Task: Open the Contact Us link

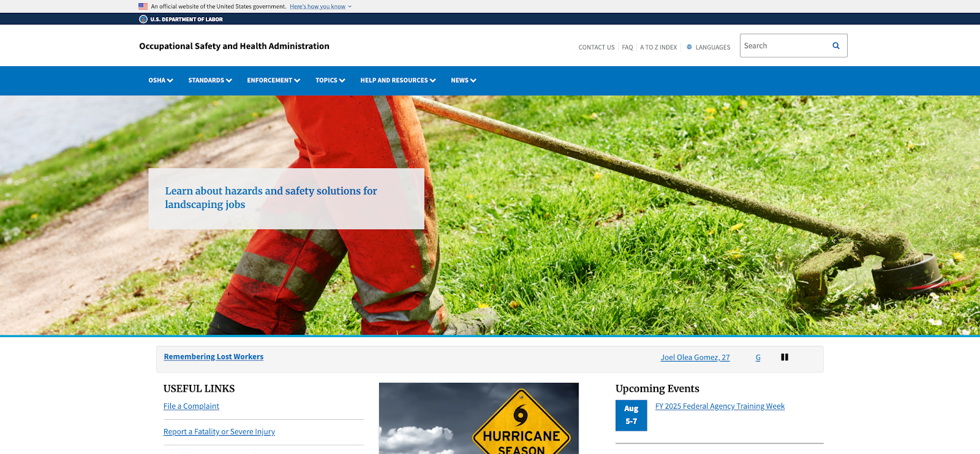Action: tap(597, 47)
